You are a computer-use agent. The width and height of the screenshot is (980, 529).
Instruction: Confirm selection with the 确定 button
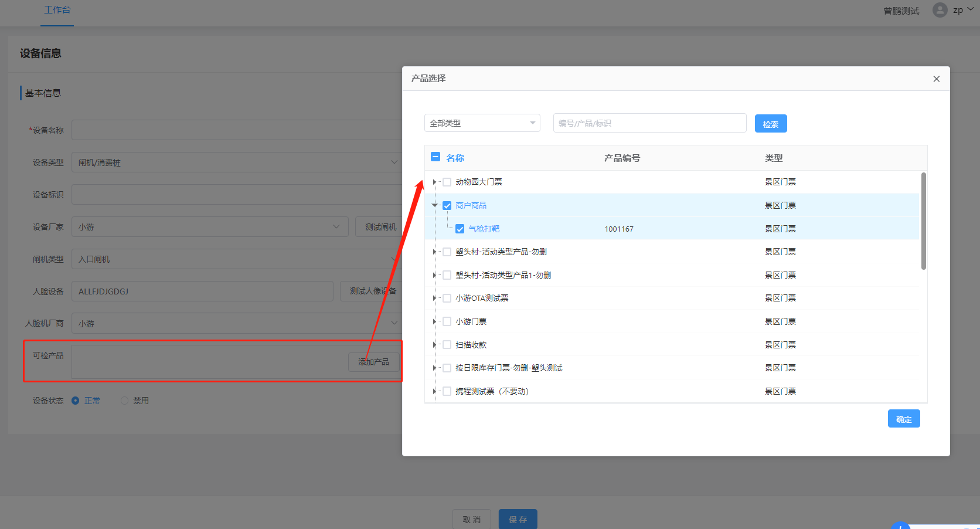[903, 419]
